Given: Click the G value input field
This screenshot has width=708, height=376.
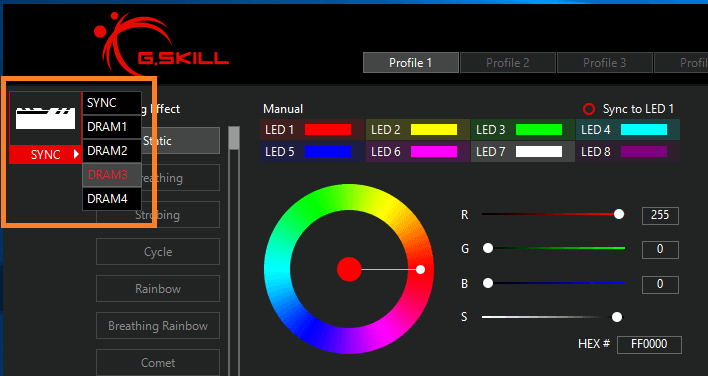Looking at the screenshot, I should (x=660, y=249).
